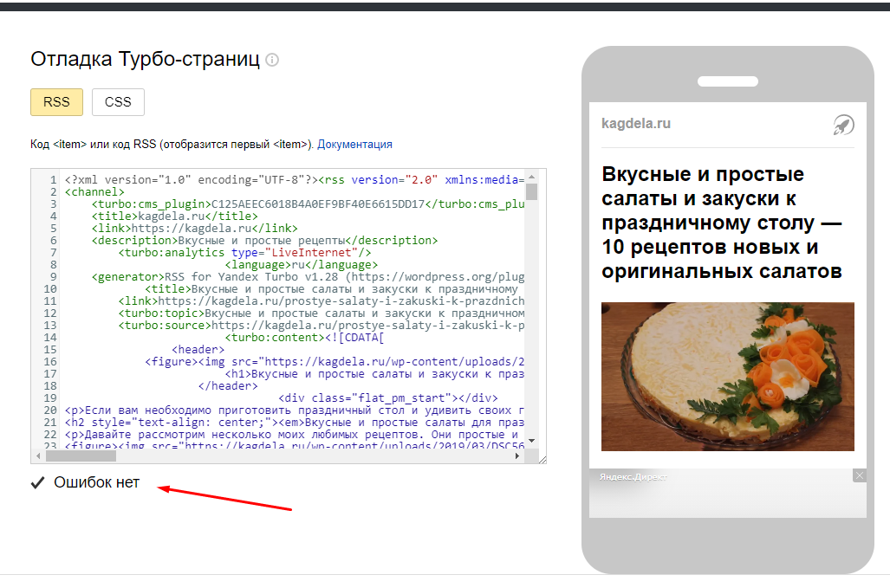Click the info icon beside Отладка Турбо-страниц
Screen dimensions: 890x588
(x=273, y=61)
